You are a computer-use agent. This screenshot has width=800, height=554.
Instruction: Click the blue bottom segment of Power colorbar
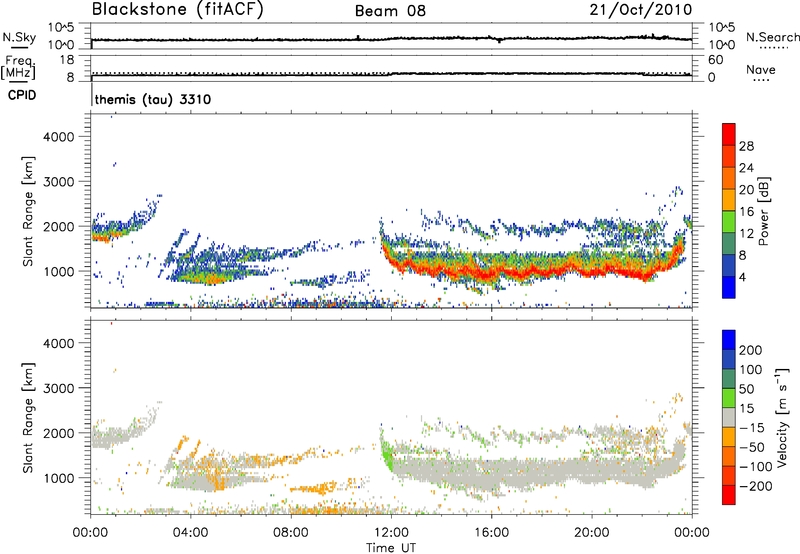[x=729, y=287]
